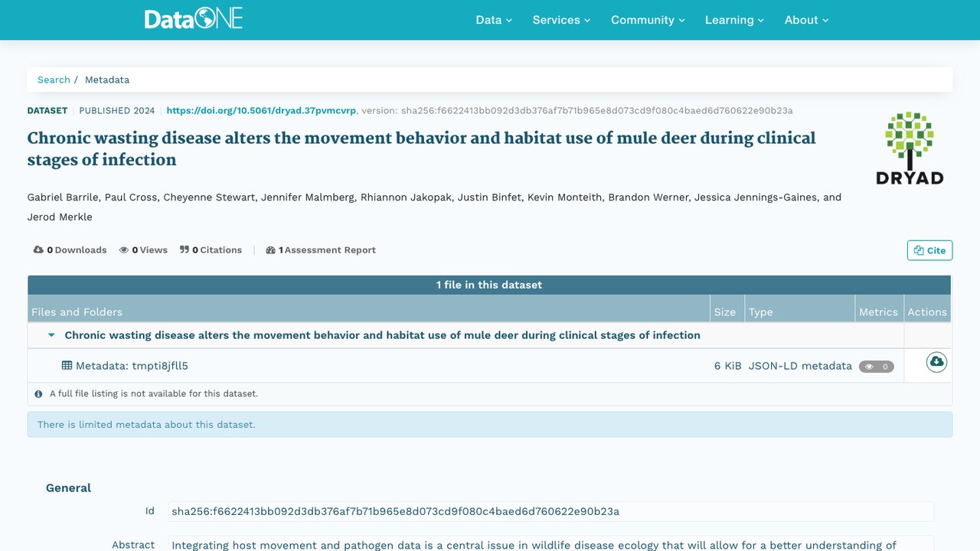The height and width of the screenshot is (551, 980).
Task: Click the 1 file in this dataset header
Action: [489, 285]
